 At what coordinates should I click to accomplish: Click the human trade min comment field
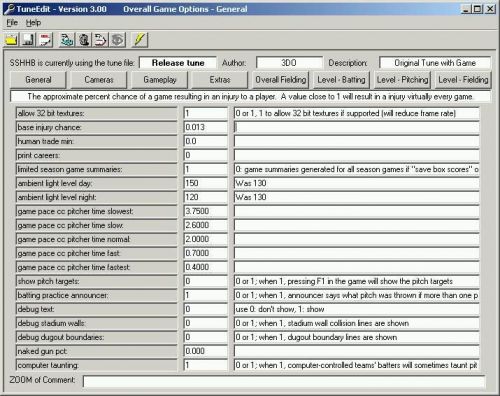[357, 141]
